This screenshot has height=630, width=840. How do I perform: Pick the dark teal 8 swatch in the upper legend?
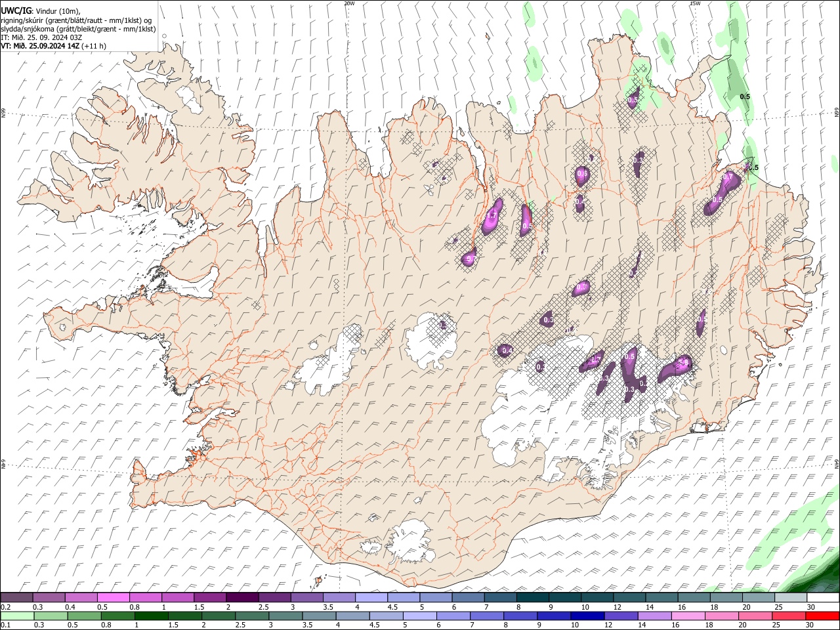533,597
